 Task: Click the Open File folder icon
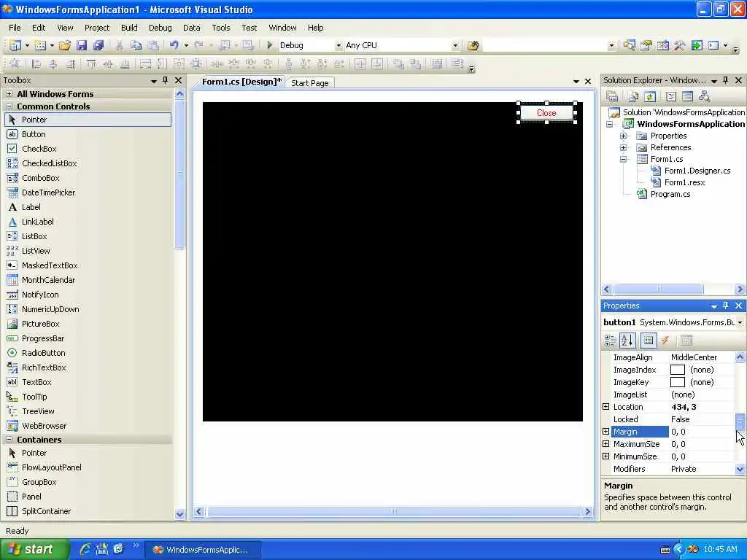point(65,45)
